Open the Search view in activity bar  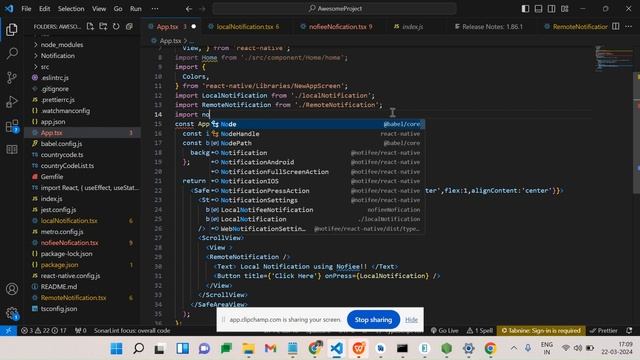[x=12, y=53]
